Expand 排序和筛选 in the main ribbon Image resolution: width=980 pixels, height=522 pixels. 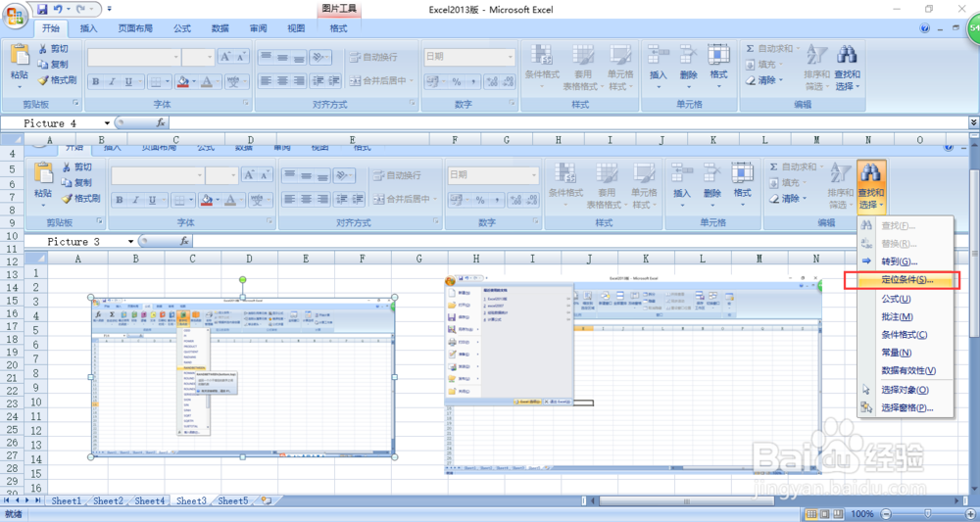[816, 68]
